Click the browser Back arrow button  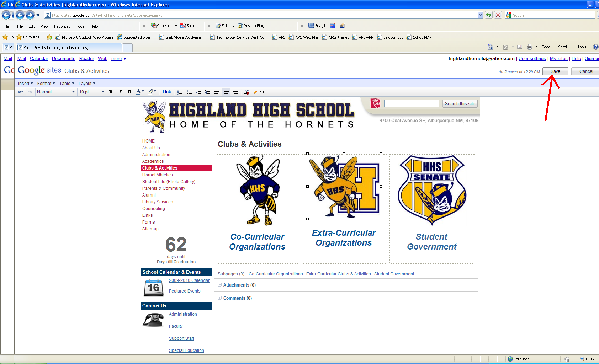pos(20,15)
